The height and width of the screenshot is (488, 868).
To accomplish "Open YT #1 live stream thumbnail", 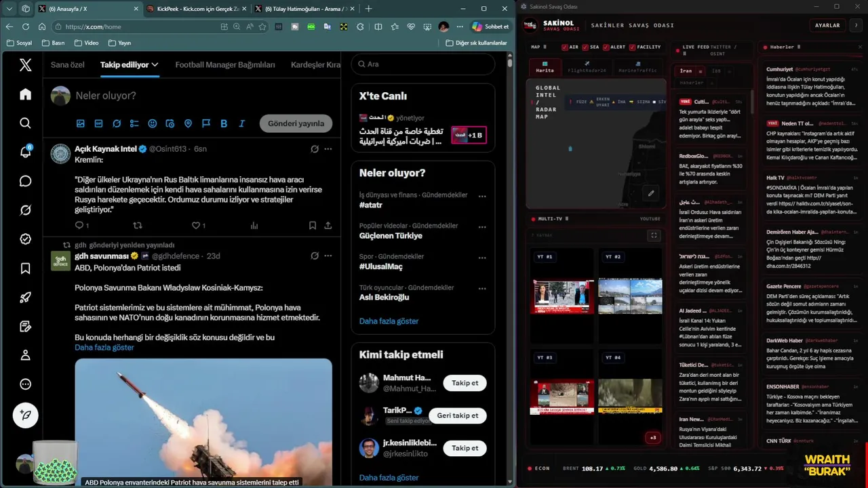I will point(562,296).
